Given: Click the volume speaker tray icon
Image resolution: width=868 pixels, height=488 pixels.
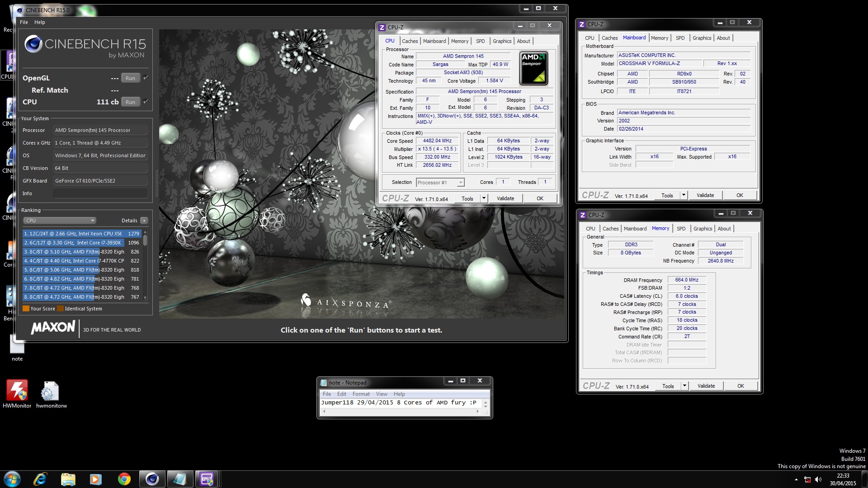Looking at the screenshot, I should coord(818,479).
